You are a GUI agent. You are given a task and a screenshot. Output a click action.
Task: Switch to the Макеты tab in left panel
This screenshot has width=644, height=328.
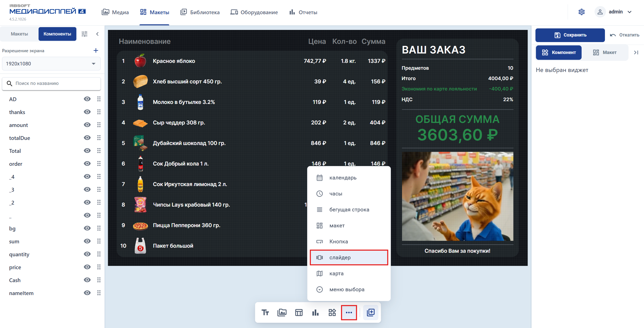tap(19, 34)
